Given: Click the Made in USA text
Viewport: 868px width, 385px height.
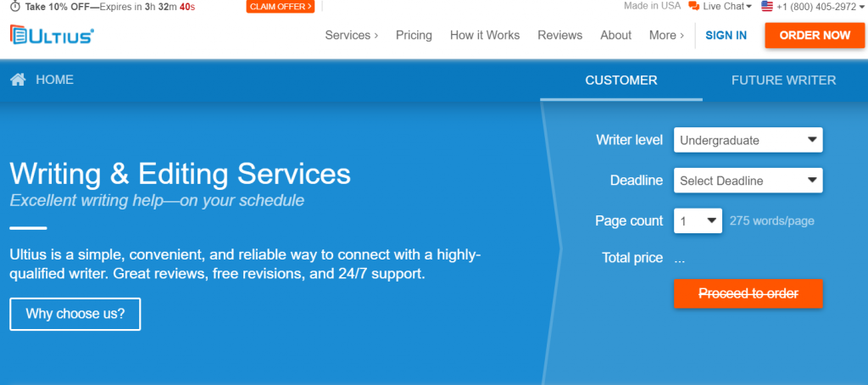Looking at the screenshot, I should (652, 6).
